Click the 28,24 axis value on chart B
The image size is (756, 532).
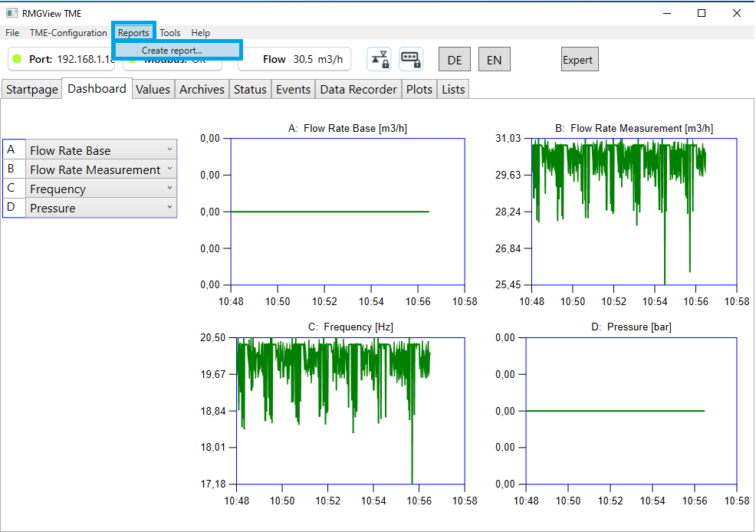[x=508, y=212]
